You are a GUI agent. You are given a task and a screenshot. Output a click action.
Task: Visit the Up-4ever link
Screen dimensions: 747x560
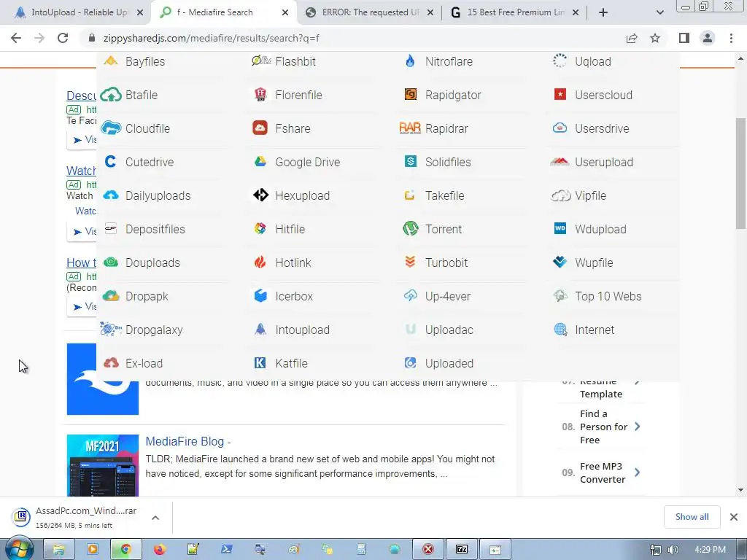tap(448, 296)
